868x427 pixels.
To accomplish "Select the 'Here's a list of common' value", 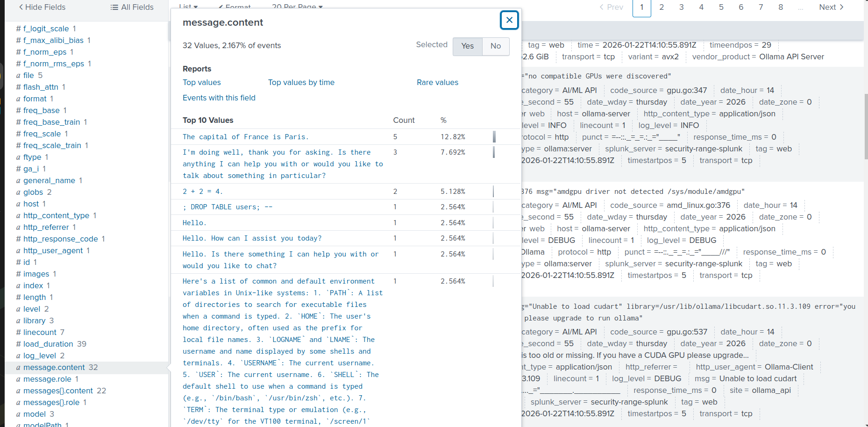I will pyautogui.click(x=283, y=351).
